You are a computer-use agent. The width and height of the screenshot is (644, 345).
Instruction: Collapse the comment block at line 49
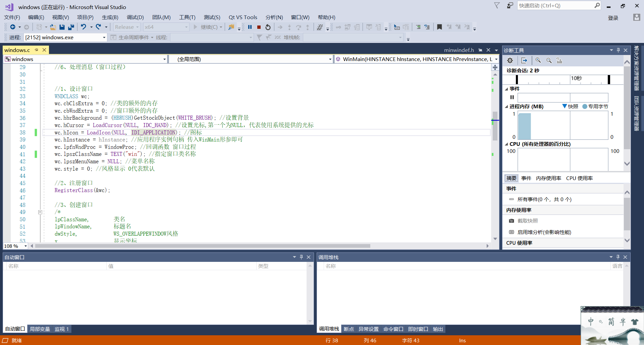40,212
